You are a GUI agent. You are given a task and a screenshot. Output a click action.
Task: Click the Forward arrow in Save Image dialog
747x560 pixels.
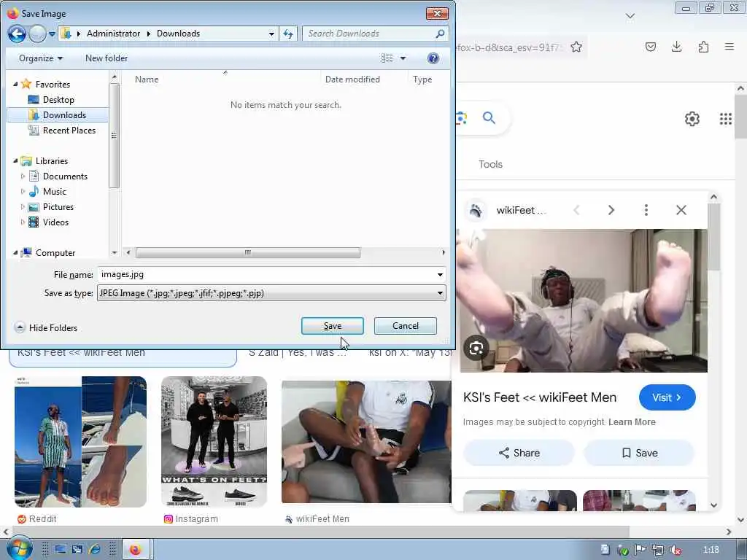[37, 34]
